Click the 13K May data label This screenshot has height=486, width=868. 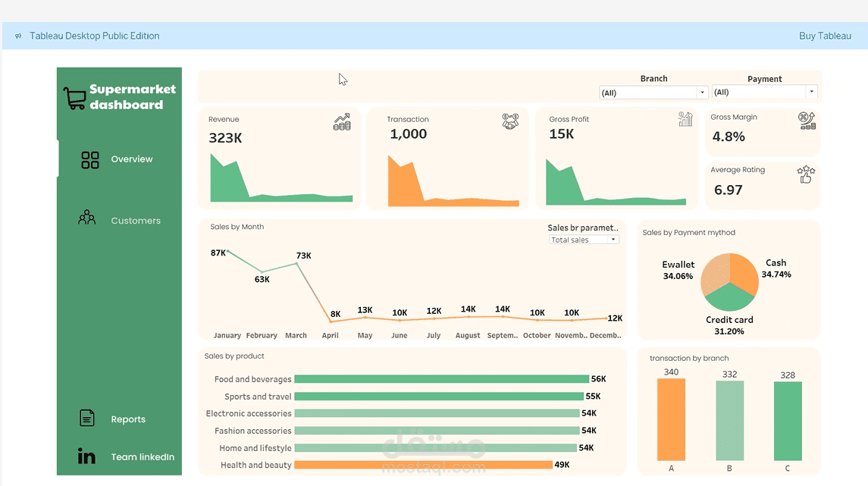pos(365,310)
